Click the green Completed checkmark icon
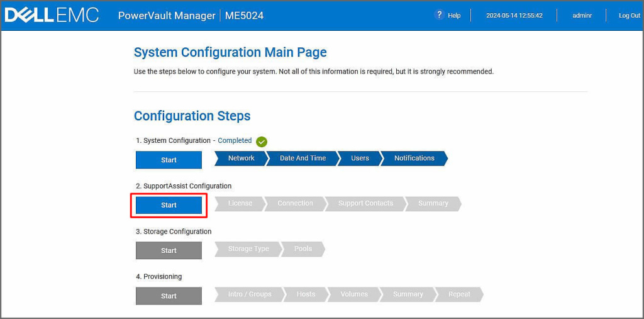This screenshot has height=319, width=644. tap(262, 142)
